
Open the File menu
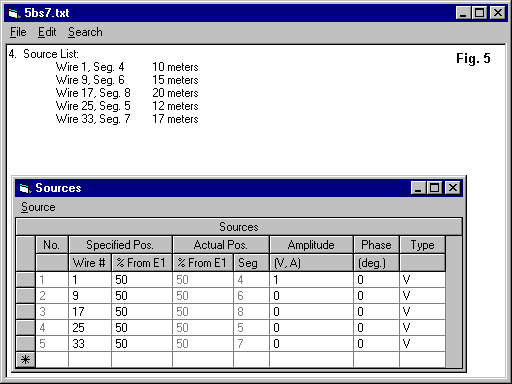18,32
